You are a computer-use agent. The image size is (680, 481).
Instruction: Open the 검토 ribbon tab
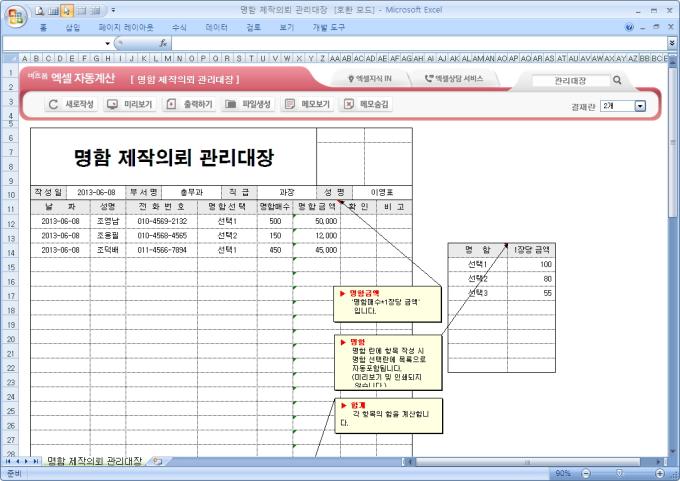[254, 28]
